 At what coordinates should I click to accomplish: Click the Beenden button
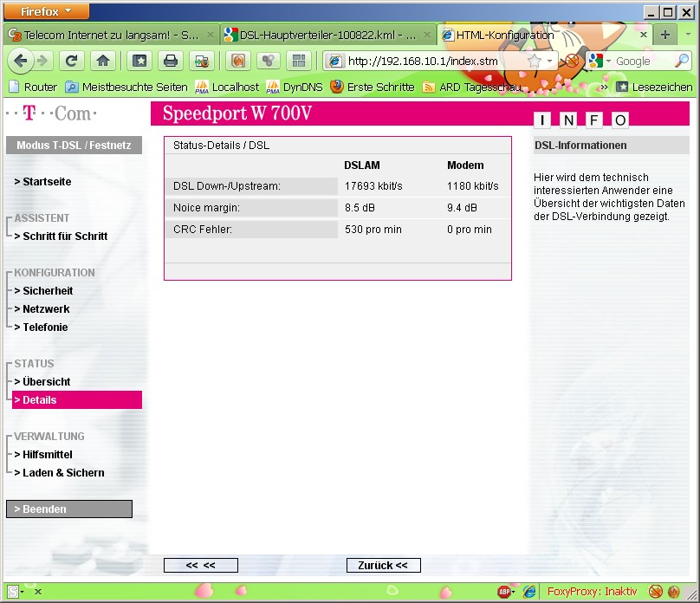tap(69, 509)
